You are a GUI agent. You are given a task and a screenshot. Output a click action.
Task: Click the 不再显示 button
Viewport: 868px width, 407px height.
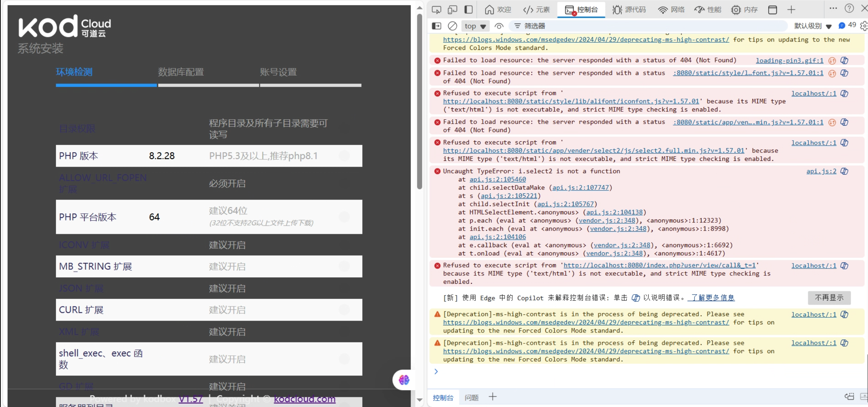829,297
